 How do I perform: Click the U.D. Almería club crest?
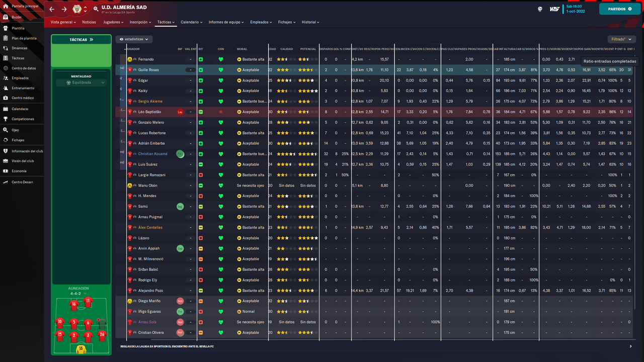pos(76,9)
